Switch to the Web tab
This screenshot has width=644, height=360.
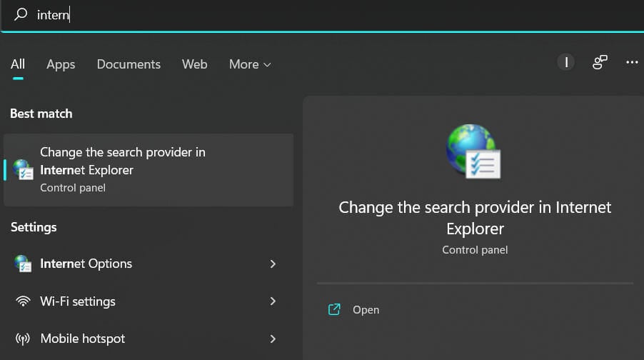(195, 64)
